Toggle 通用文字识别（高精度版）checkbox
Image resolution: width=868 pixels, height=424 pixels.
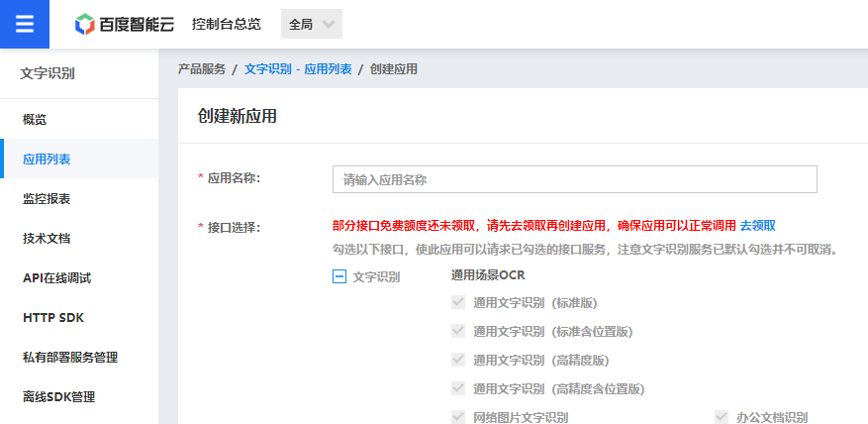pos(458,361)
